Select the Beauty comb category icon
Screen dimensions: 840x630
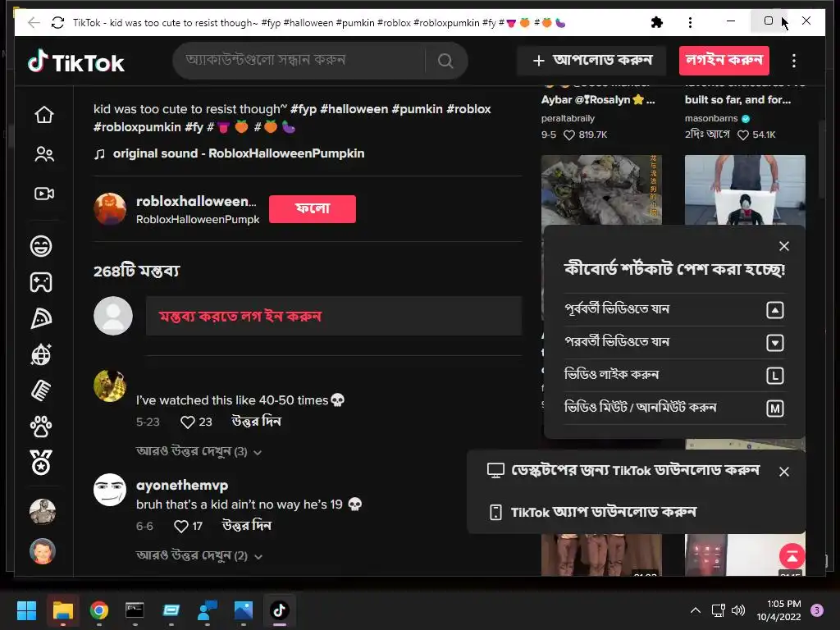pyautogui.click(x=41, y=390)
